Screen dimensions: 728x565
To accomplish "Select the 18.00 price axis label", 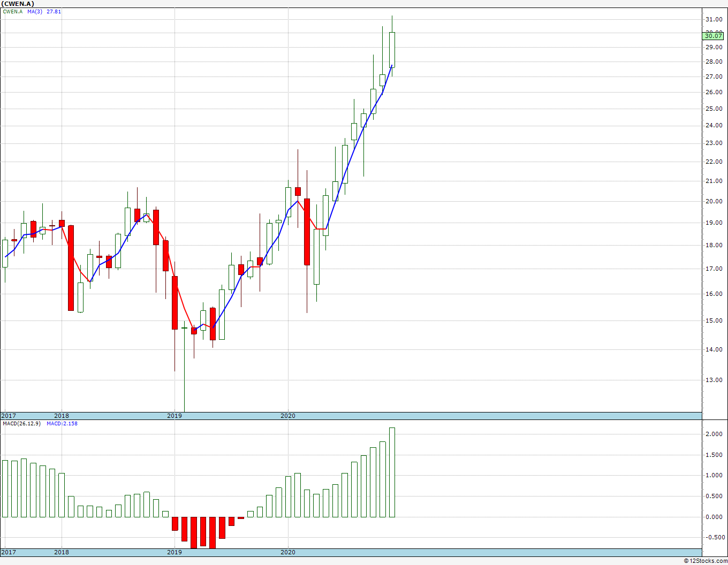I will (713, 246).
